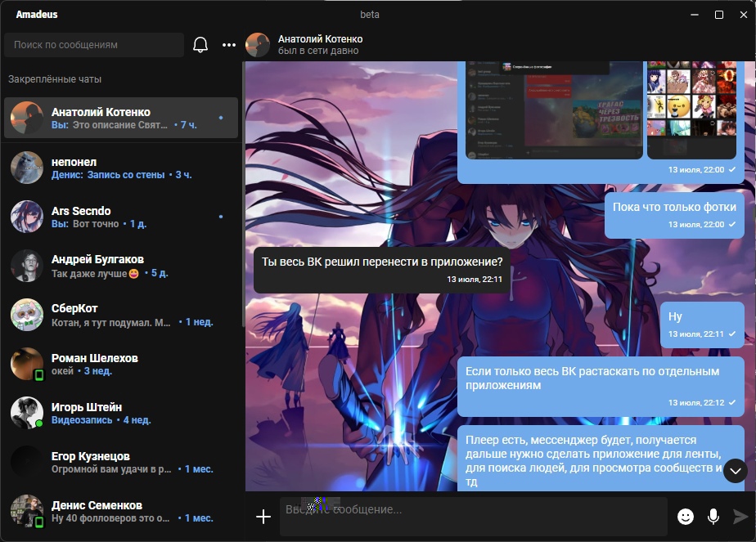Open chat with Роман Шелехов
The width and height of the screenshot is (756, 542).
(121, 364)
